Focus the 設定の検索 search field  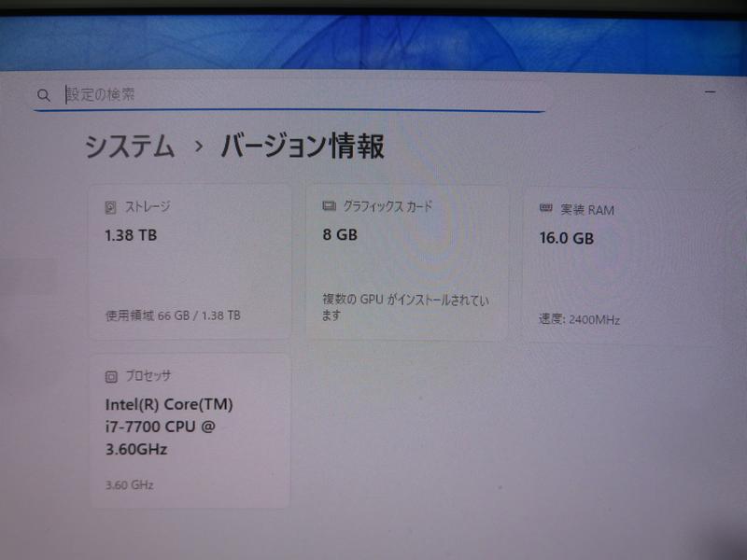[289, 95]
